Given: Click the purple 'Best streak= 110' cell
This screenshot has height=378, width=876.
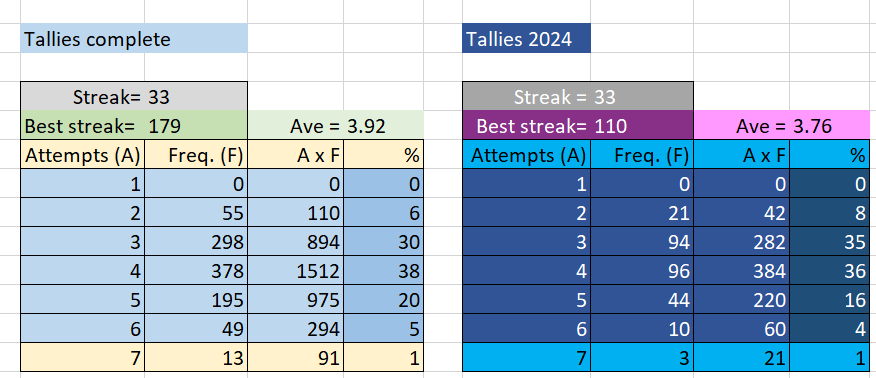Looking at the screenshot, I should (578, 126).
